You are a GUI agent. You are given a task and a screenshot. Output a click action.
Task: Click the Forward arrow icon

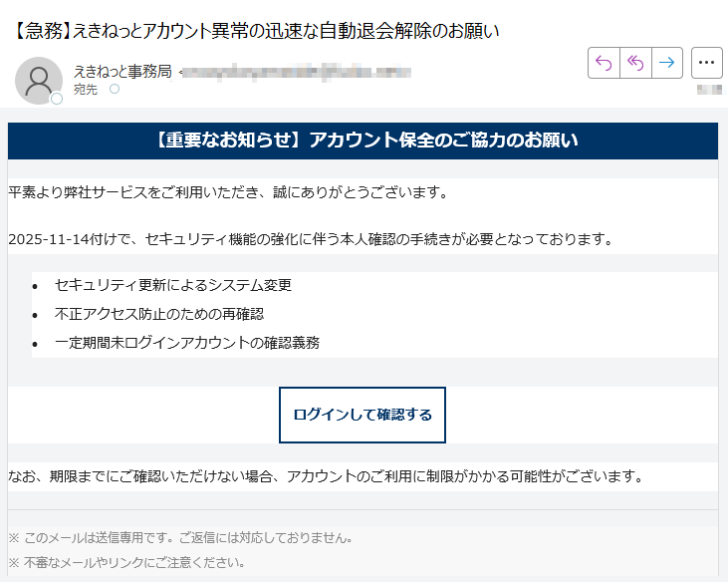click(667, 63)
